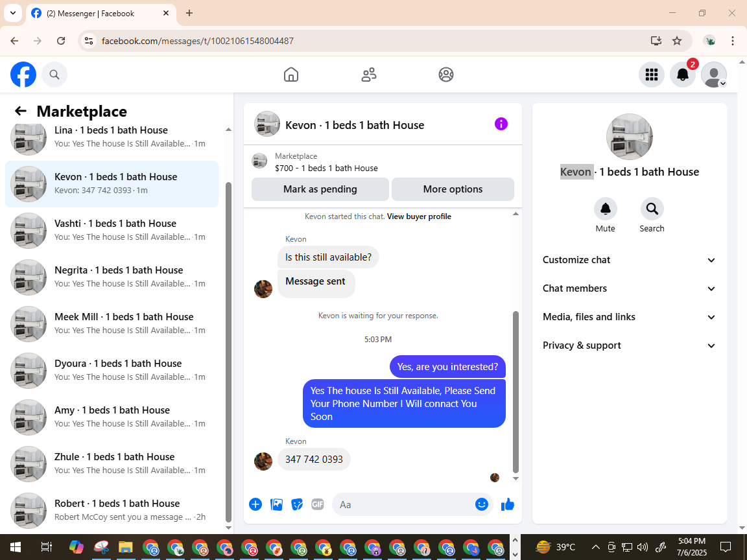Open site info icon in address bar

[89, 41]
